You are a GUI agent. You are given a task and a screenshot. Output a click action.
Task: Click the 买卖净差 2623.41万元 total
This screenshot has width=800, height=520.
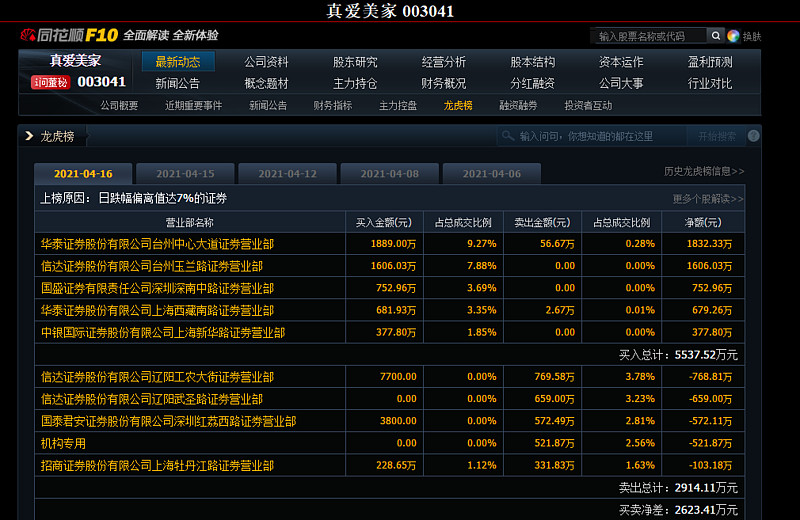pyautogui.click(x=678, y=510)
